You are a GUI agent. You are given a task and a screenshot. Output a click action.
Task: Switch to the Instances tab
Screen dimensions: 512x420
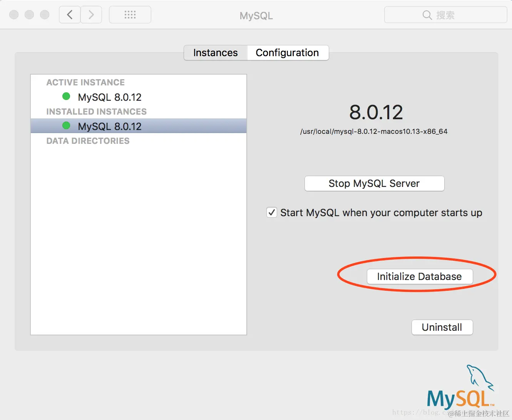click(216, 53)
